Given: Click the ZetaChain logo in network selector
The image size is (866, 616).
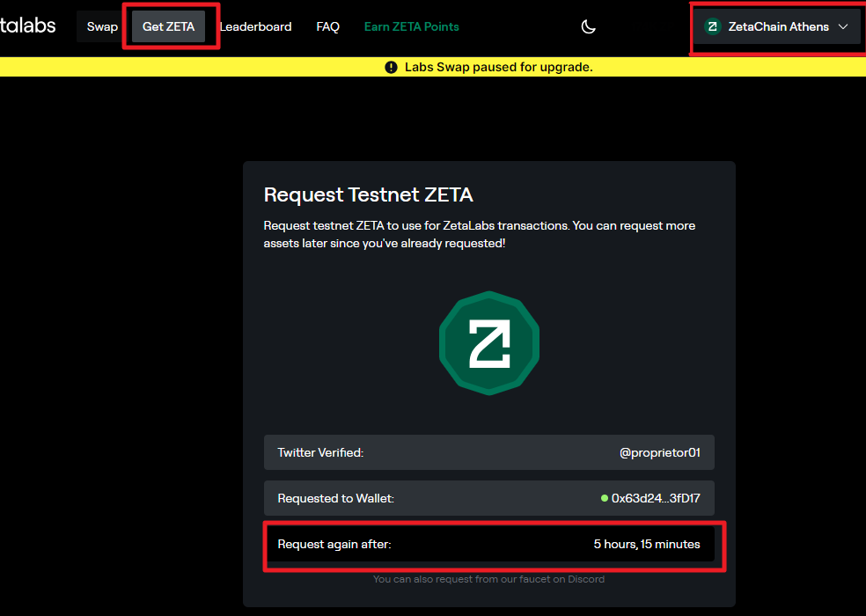Looking at the screenshot, I should (x=713, y=26).
